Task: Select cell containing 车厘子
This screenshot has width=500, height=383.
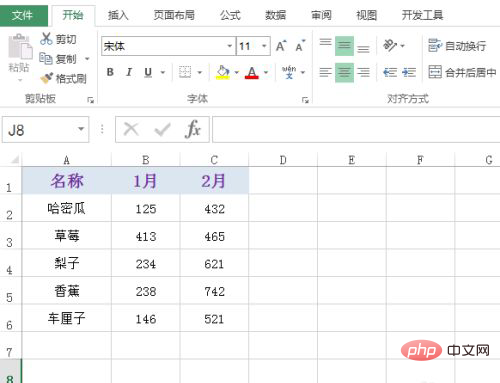Action: click(67, 319)
